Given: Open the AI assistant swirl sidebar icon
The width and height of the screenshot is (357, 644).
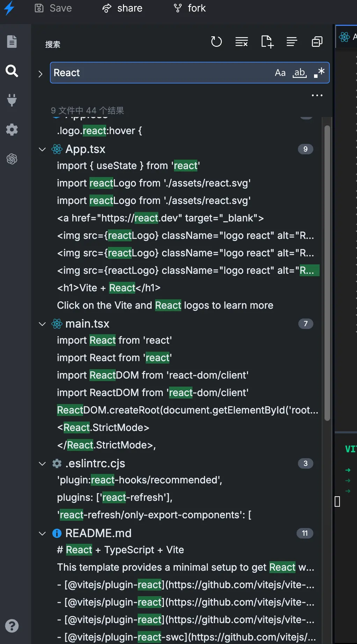Looking at the screenshot, I should [x=12, y=159].
